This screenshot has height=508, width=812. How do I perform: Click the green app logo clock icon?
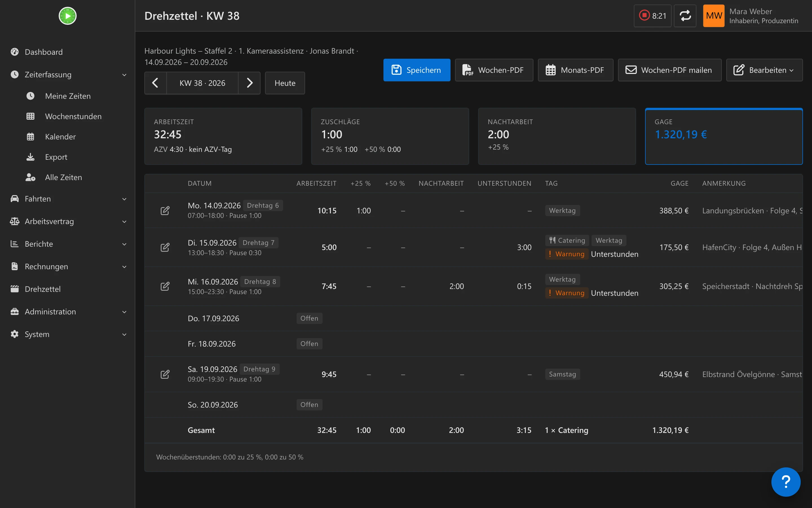67,16
